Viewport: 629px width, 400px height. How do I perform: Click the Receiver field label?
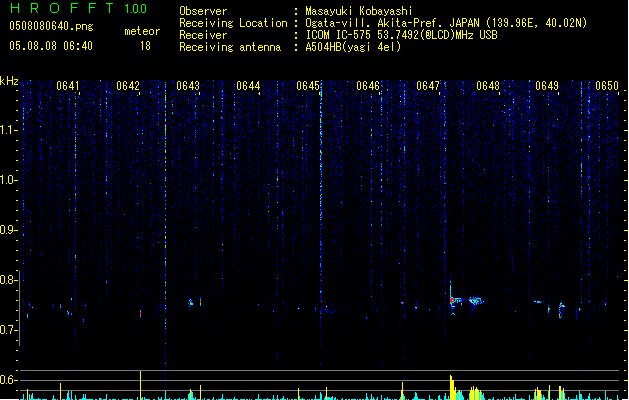pos(203,35)
